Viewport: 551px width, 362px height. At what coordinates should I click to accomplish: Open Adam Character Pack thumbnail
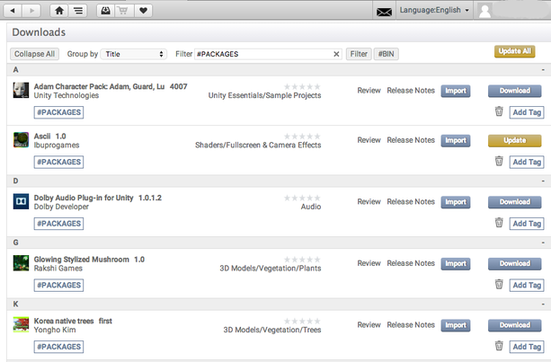click(21, 90)
